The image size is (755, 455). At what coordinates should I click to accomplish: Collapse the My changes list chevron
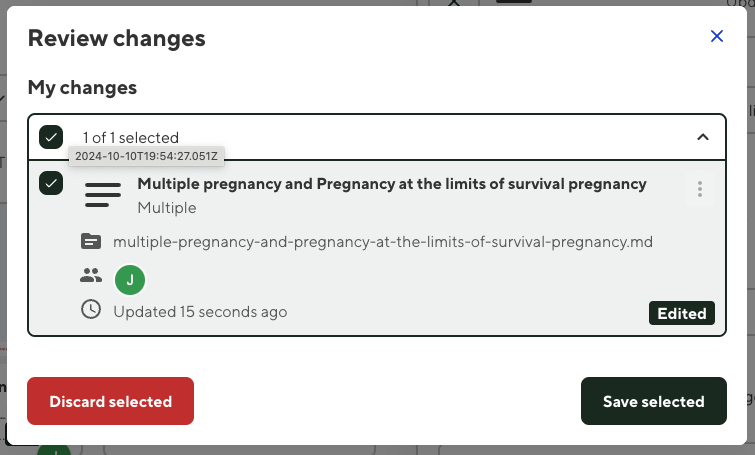pos(702,137)
